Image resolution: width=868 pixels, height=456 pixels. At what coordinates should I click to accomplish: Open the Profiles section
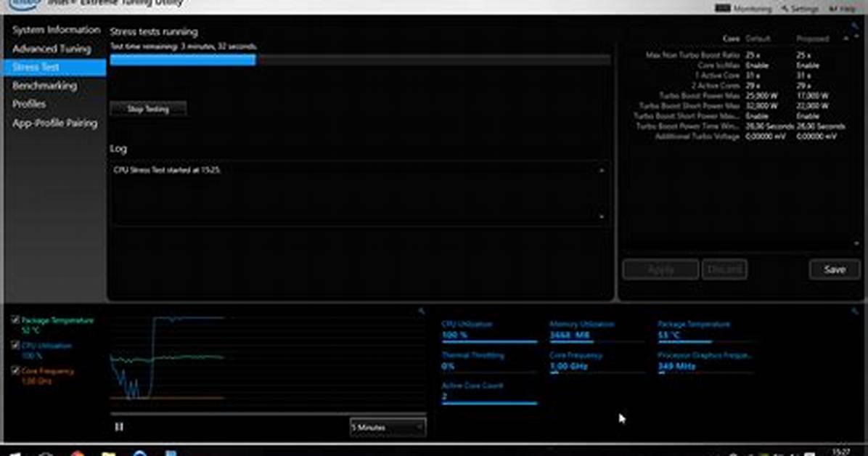[x=29, y=104]
